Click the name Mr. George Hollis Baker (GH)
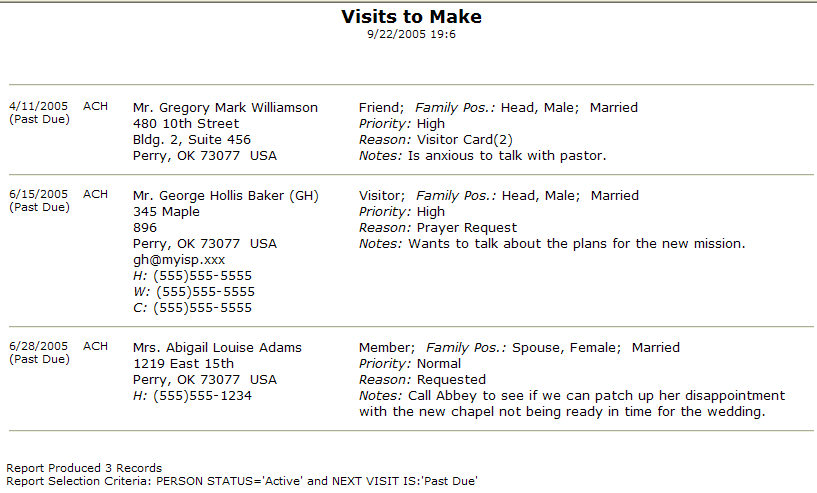Image resolution: width=817 pixels, height=493 pixels. point(226,195)
